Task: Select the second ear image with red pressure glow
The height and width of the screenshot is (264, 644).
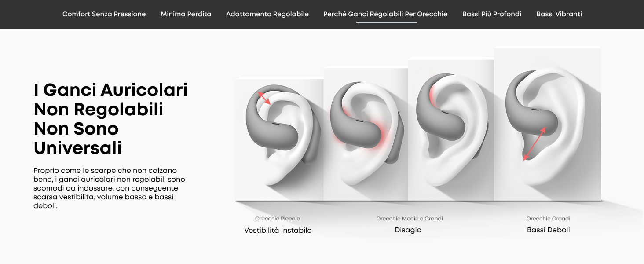Action: (366, 134)
